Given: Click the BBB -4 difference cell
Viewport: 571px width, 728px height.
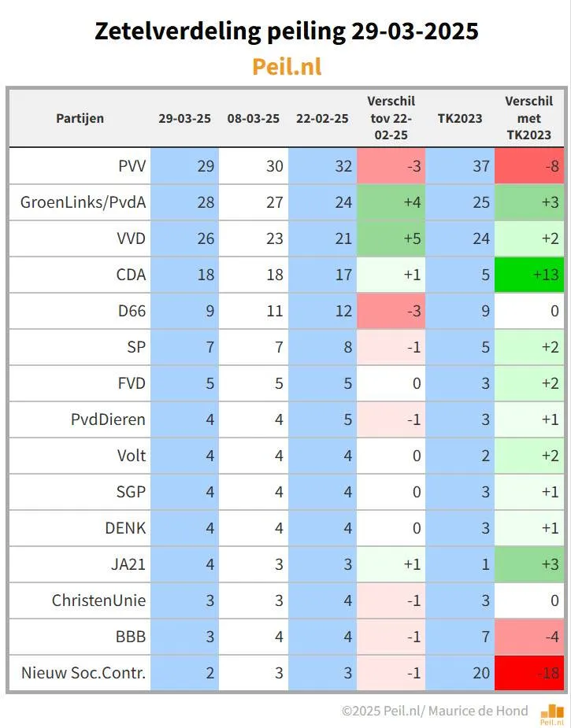Looking at the screenshot, I should 529,637.
